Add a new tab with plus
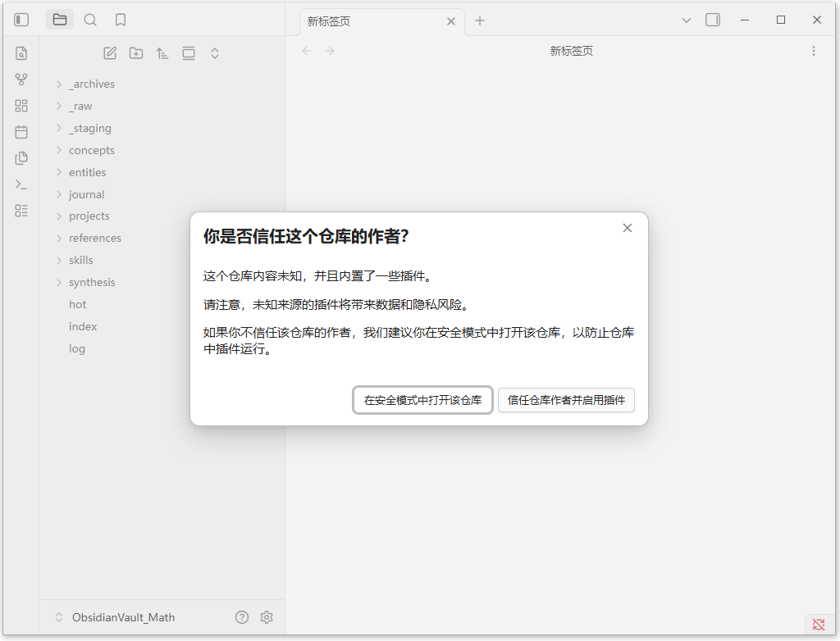The width and height of the screenshot is (840, 641). click(x=480, y=20)
